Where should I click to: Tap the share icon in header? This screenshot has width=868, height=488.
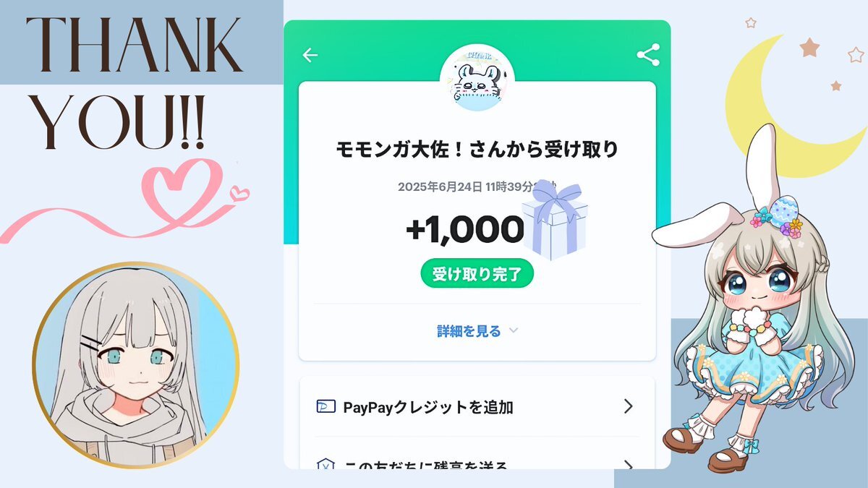[648, 55]
